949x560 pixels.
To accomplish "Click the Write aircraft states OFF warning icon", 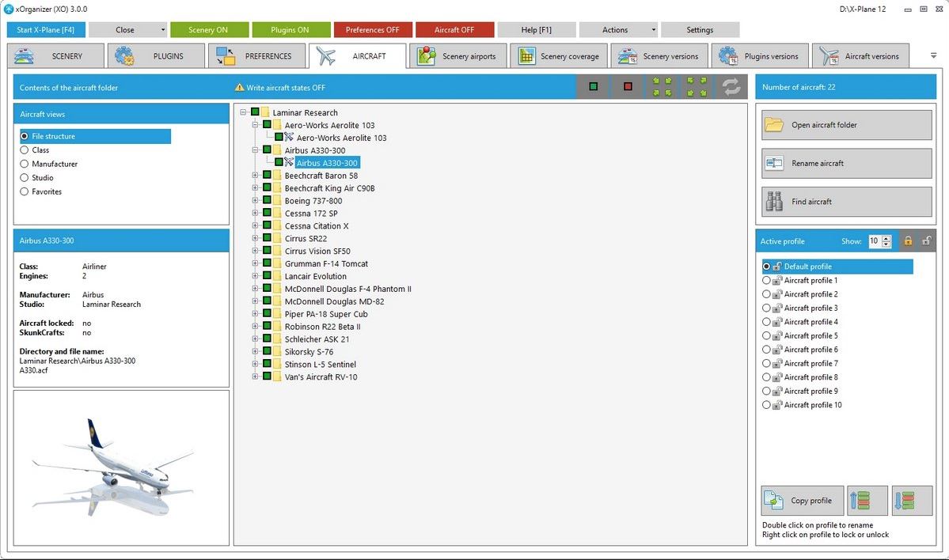I will click(240, 87).
